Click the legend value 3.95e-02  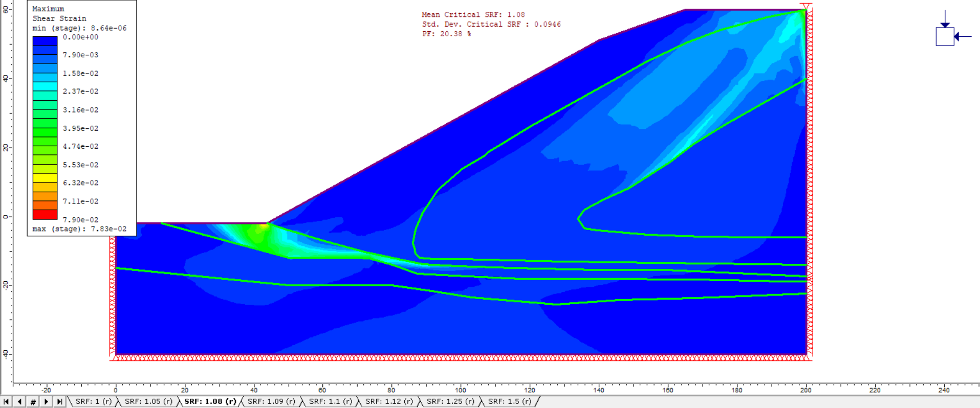[80, 128]
